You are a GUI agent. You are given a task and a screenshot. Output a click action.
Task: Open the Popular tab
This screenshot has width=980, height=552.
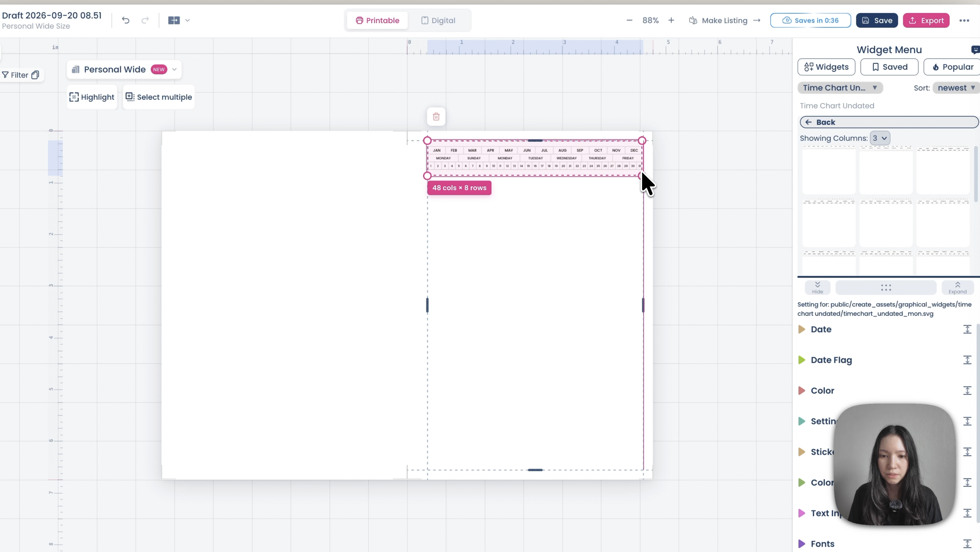point(952,67)
